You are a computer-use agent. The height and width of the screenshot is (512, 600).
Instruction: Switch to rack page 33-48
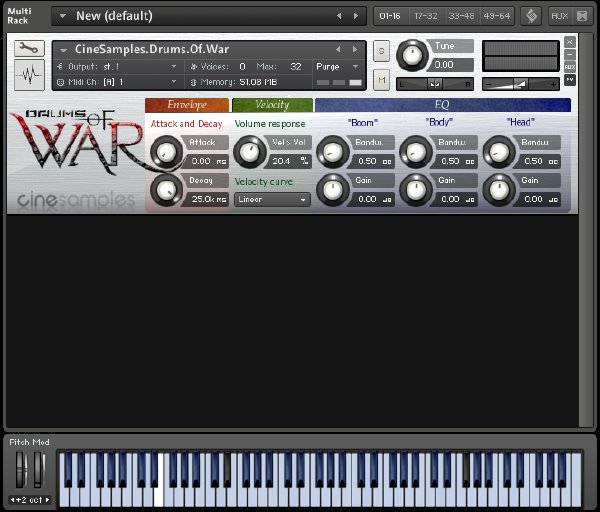tap(461, 16)
